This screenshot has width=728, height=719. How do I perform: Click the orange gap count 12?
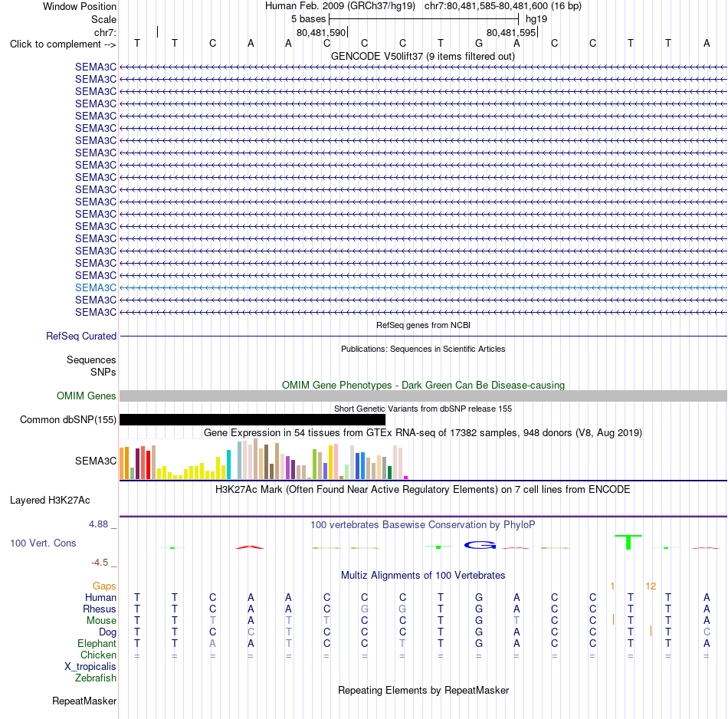tap(651, 586)
